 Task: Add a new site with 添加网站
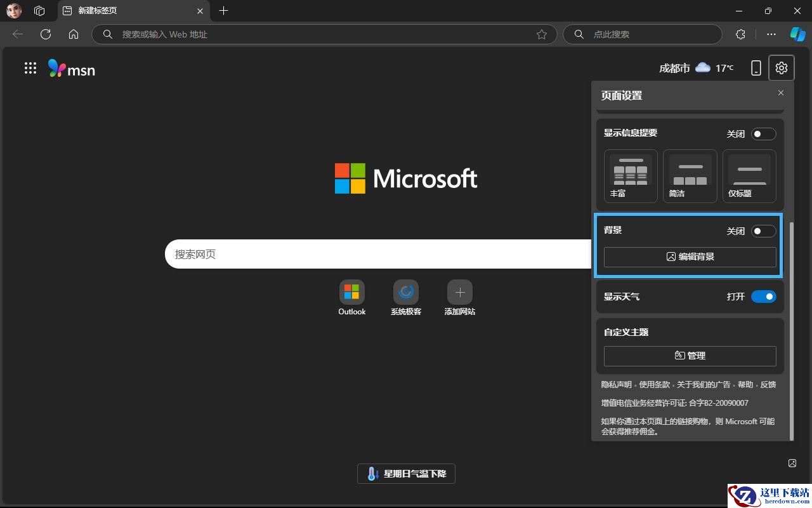[x=460, y=298]
